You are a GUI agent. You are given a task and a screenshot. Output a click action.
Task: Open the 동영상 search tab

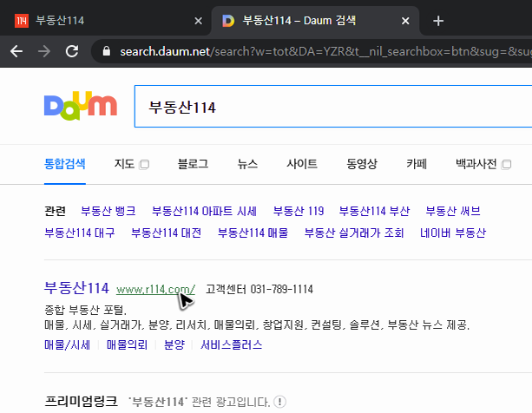pyautogui.click(x=362, y=164)
